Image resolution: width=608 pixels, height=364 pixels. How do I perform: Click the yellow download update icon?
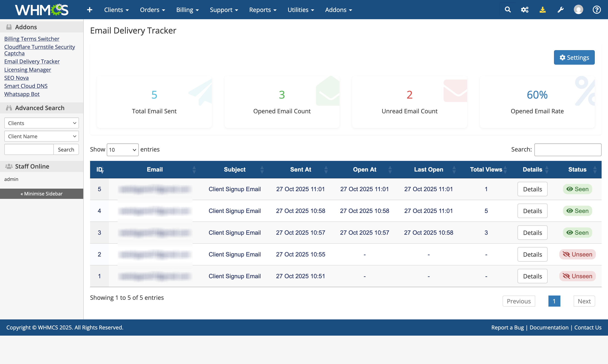point(542,10)
